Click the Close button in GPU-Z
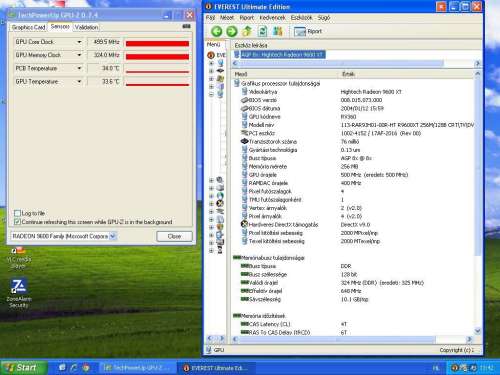The image size is (500, 375). coord(174,236)
